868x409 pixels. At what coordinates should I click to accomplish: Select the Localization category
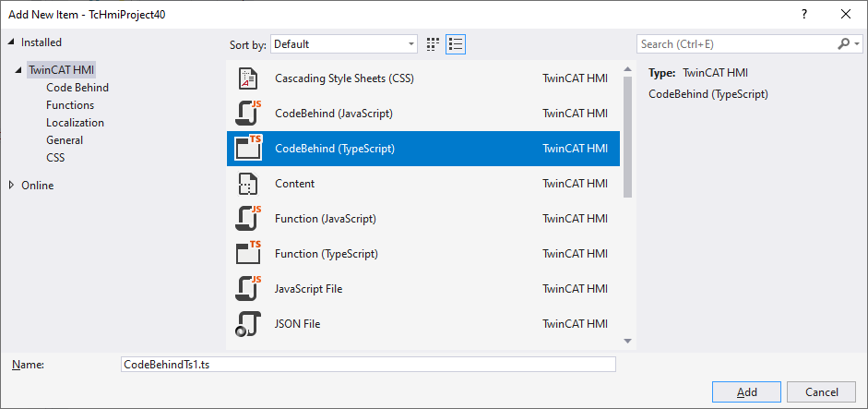pos(76,123)
